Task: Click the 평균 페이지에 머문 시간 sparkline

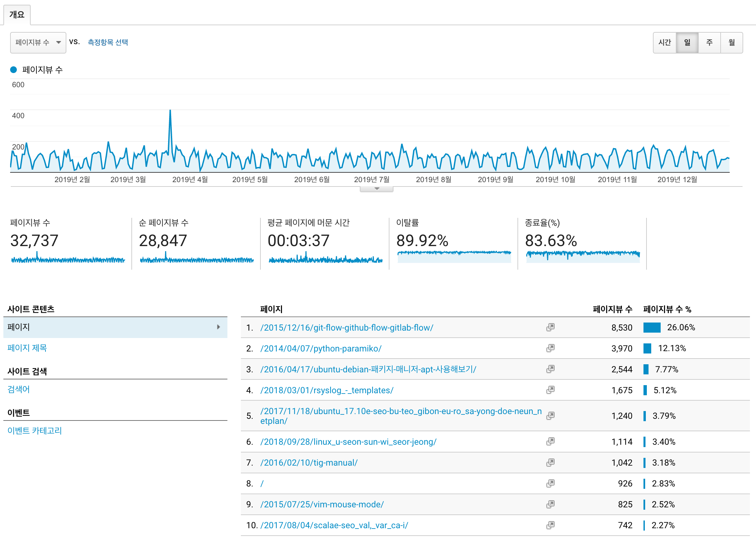Action: click(325, 258)
